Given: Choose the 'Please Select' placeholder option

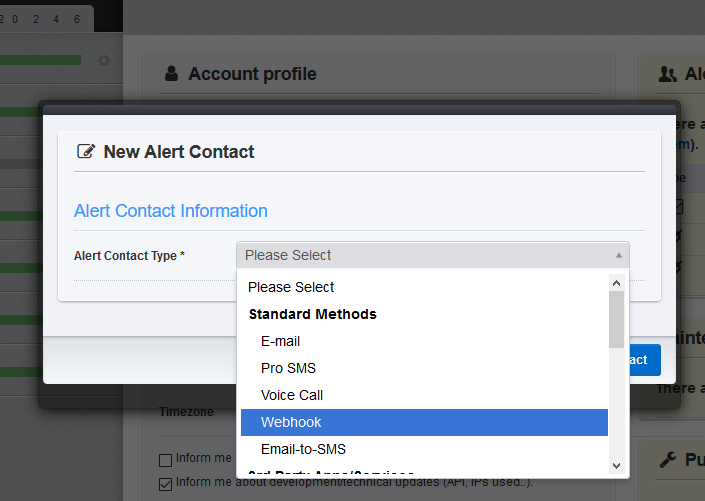Looking at the screenshot, I should [x=291, y=287].
